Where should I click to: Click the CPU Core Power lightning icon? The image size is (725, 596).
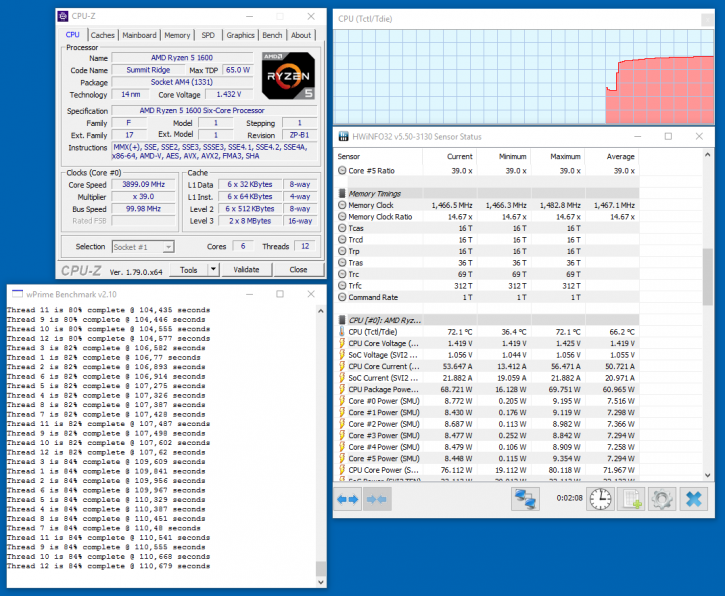(x=342, y=470)
